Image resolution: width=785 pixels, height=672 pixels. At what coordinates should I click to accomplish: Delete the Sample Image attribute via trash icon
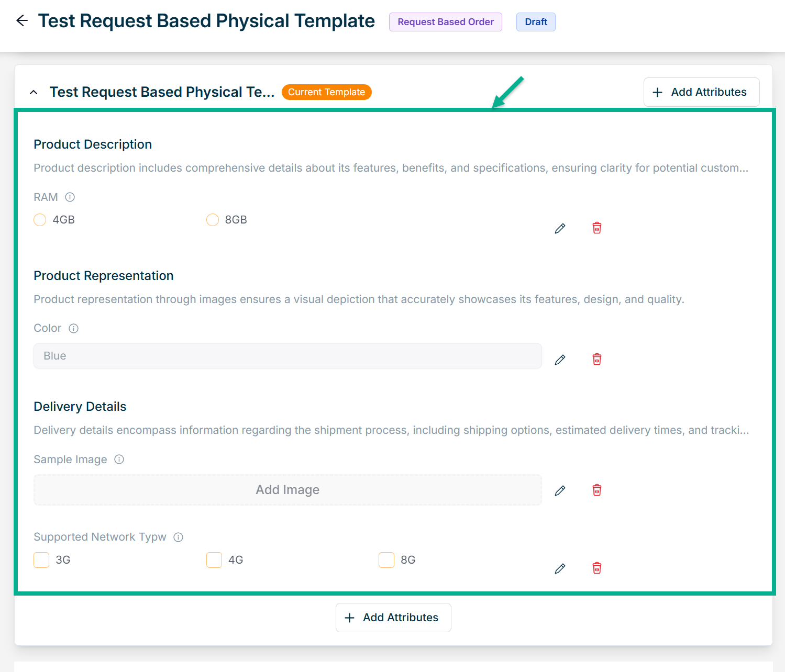click(596, 490)
